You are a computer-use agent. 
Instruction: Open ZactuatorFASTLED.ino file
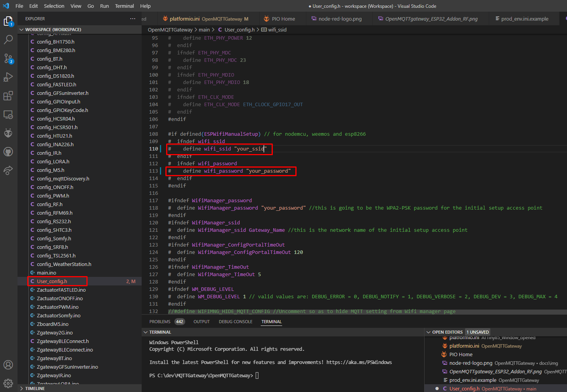[x=80, y=290]
